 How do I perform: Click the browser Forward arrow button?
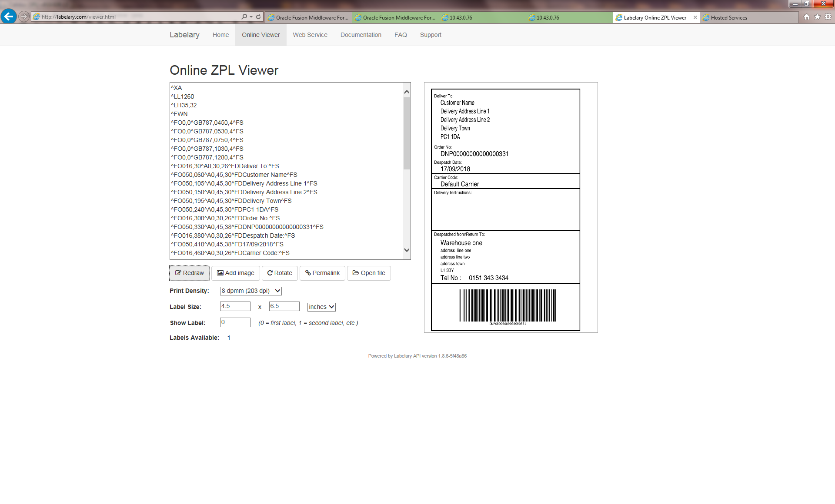[x=24, y=17]
